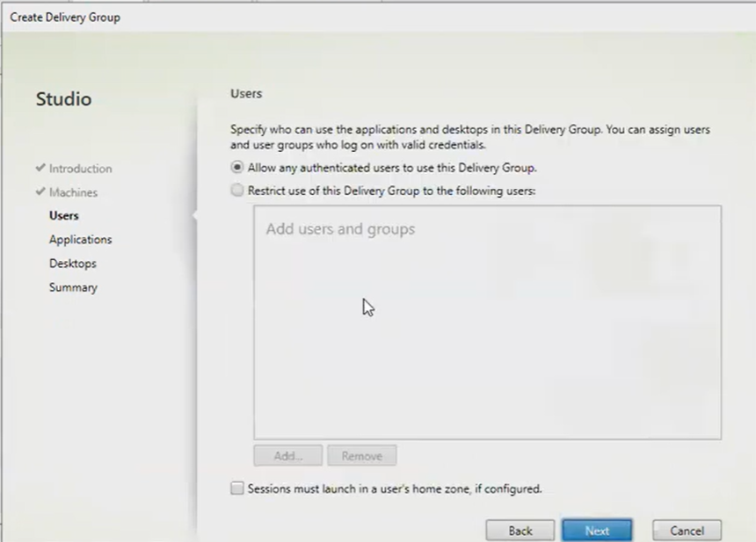756x542 pixels.
Task: Open the Desktops step in sidebar
Action: 72,264
